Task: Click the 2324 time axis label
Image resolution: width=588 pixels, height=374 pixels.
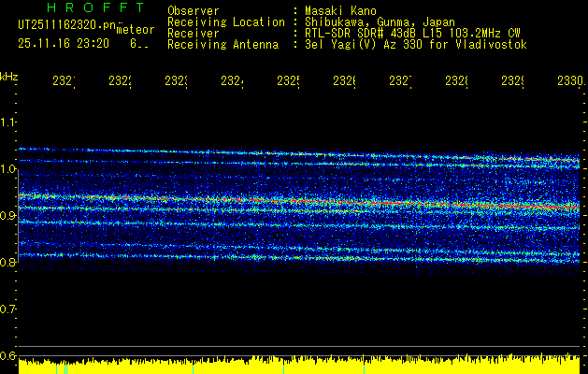Action: coord(232,81)
